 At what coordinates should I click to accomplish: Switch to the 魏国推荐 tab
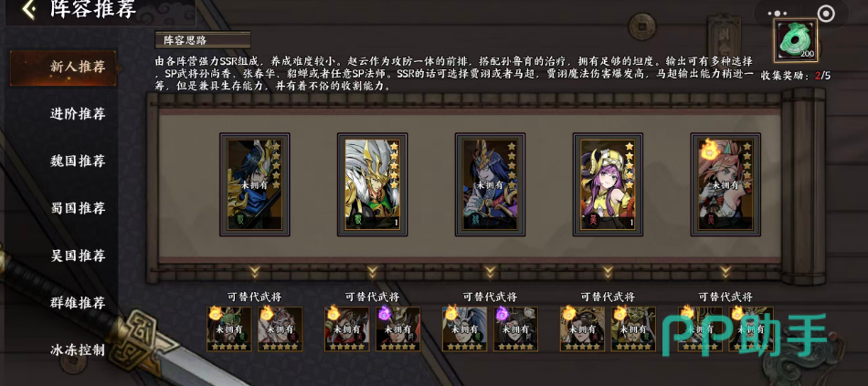pyautogui.click(x=78, y=162)
